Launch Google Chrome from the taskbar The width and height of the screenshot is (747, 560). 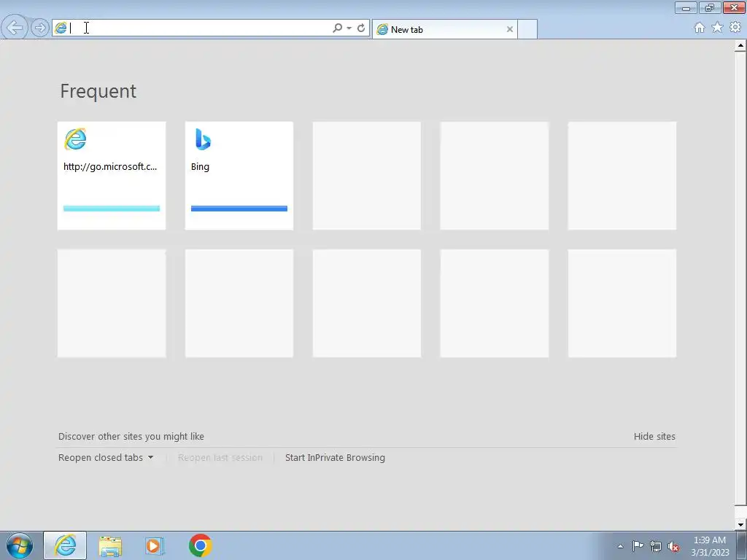(200, 545)
